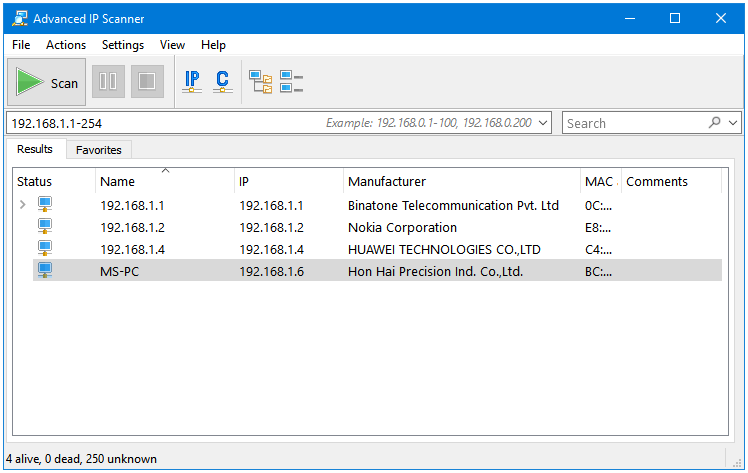Open the Actions menu

(66, 45)
